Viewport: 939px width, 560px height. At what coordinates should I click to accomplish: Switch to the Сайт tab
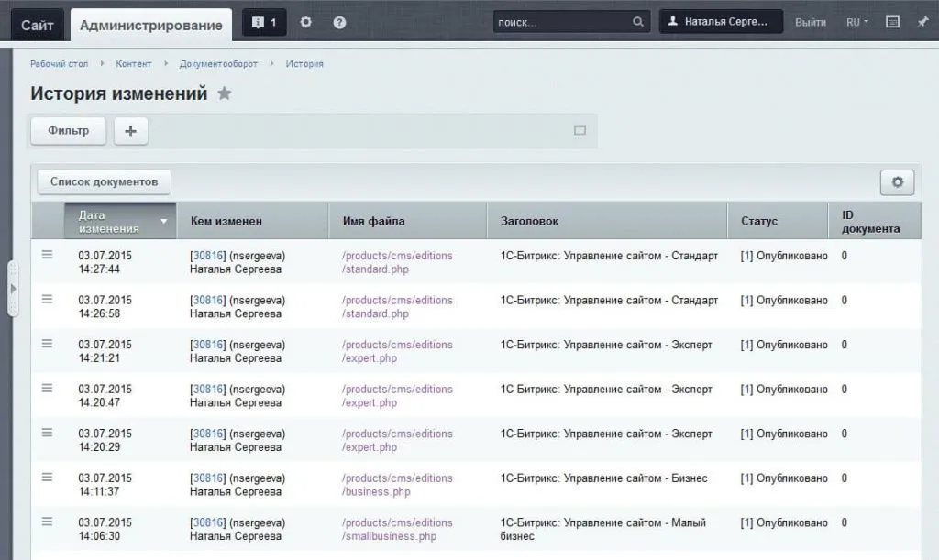[x=38, y=25]
